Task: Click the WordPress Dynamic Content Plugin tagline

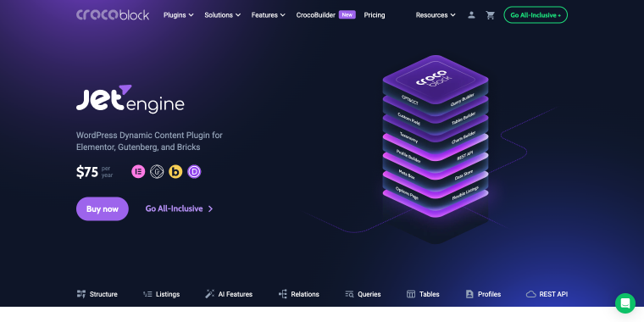Action: (x=149, y=141)
